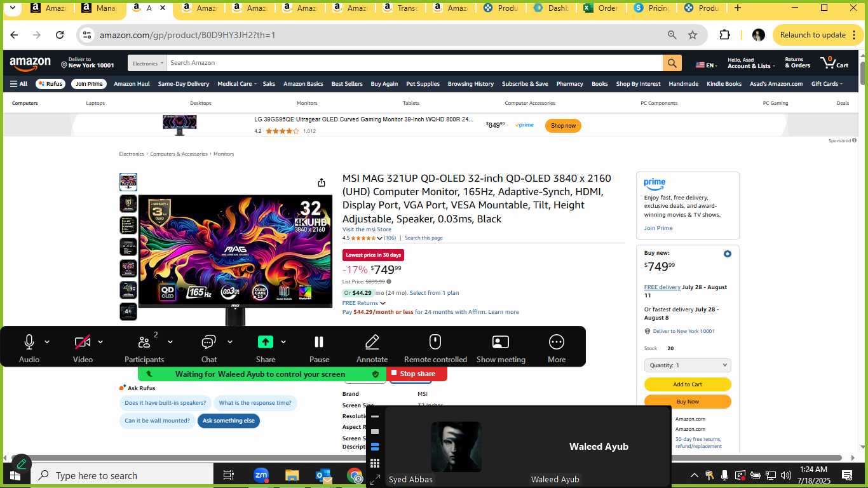Open the Chrome extensions puzzle icon
The width and height of the screenshot is (868, 488).
tap(724, 35)
